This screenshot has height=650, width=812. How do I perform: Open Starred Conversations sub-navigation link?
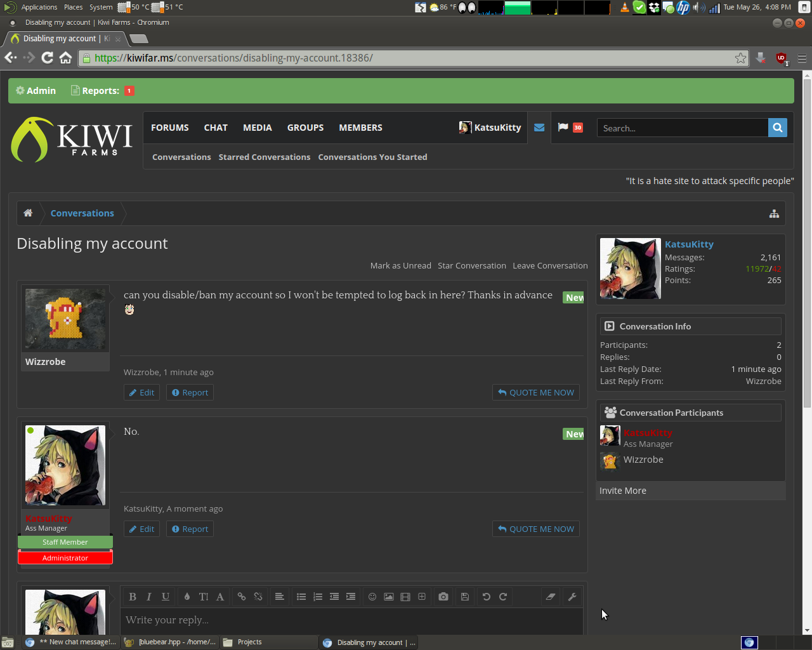pos(265,157)
